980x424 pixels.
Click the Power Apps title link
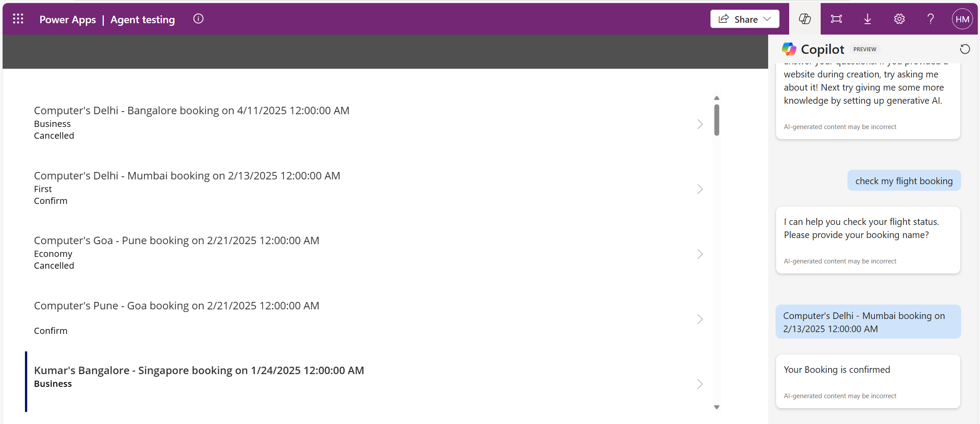[x=67, y=19]
